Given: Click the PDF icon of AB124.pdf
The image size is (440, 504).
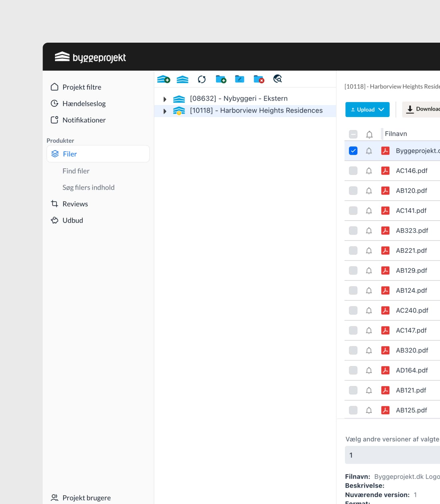Looking at the screenshot, I should tap(385, 290).
